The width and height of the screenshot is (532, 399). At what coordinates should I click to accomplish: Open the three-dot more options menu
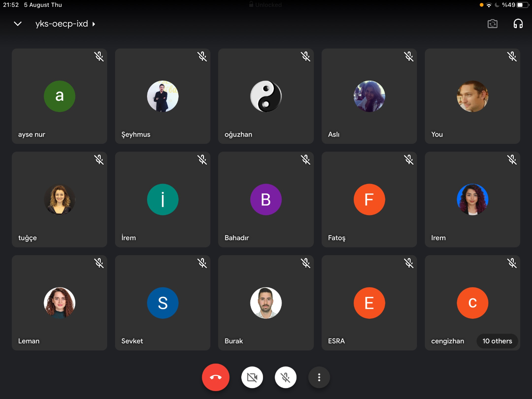[319, 377]
